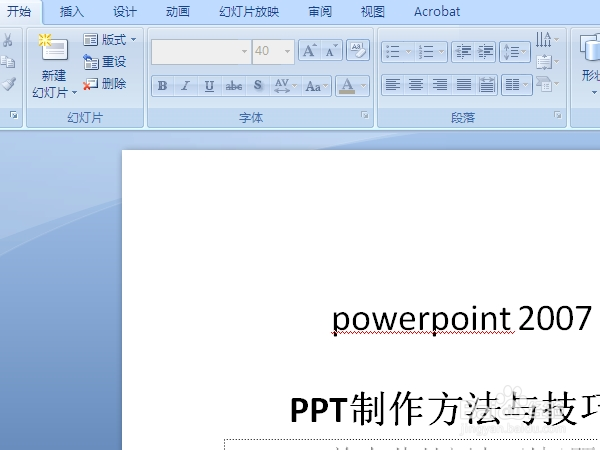Image resolution: width=600 pixels, height=450 pixels.
Task: Open the 审阅 tab
Action: pyautogui.click(x=320, y=12)
